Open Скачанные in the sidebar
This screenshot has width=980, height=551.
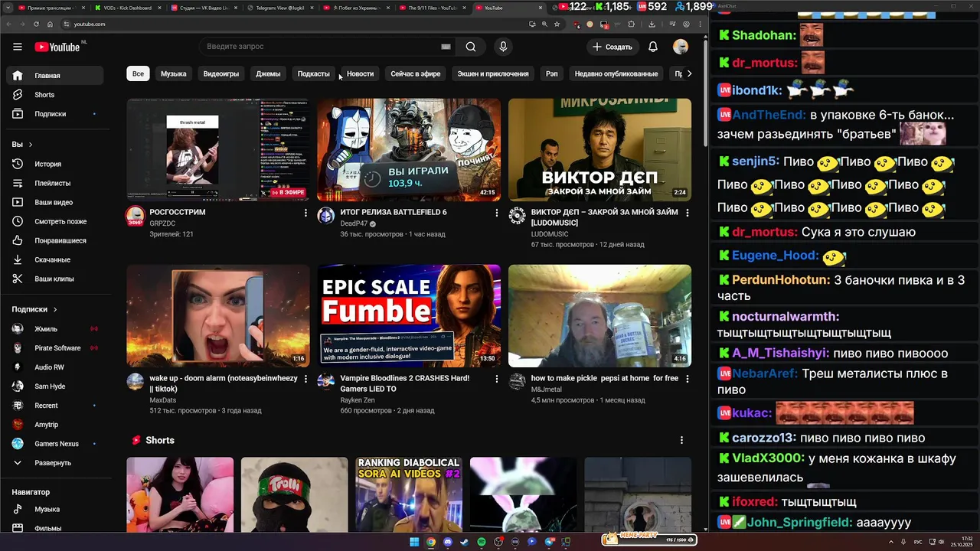54,259
